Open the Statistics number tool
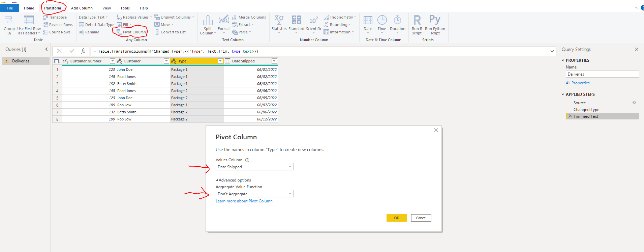 tap(279, 24)
